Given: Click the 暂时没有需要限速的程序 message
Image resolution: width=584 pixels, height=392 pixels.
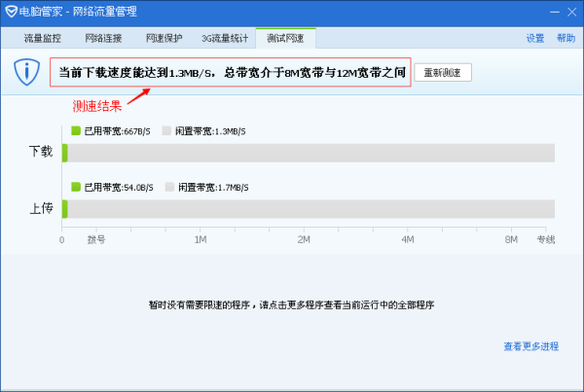Looking at the screenshot, I should (292, 304).
